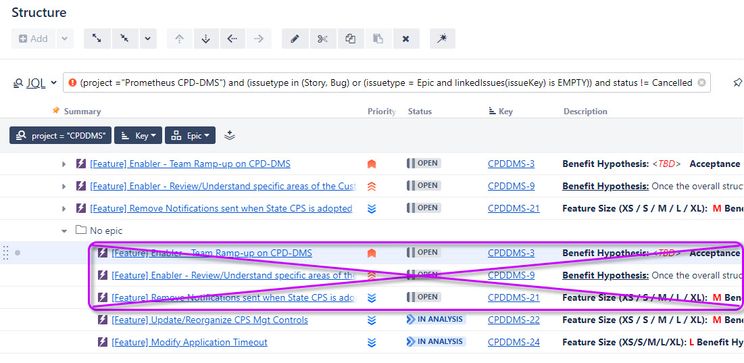This screenshot has height=363, width=744.
Task: Click the copy icon in toolbar
Action: [x=351, y=39]
